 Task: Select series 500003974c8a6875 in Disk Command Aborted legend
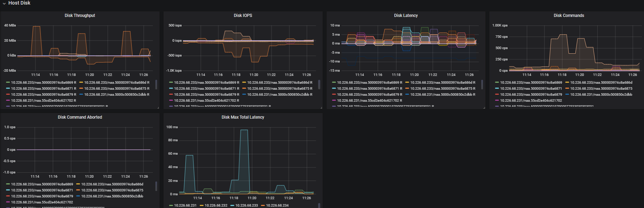[x=112, y=190]
